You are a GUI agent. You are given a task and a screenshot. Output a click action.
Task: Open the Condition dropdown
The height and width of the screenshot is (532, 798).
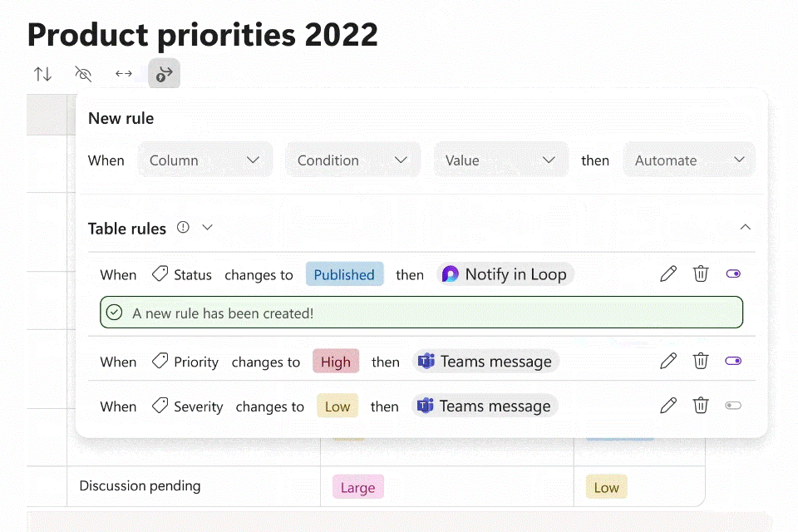352,160
